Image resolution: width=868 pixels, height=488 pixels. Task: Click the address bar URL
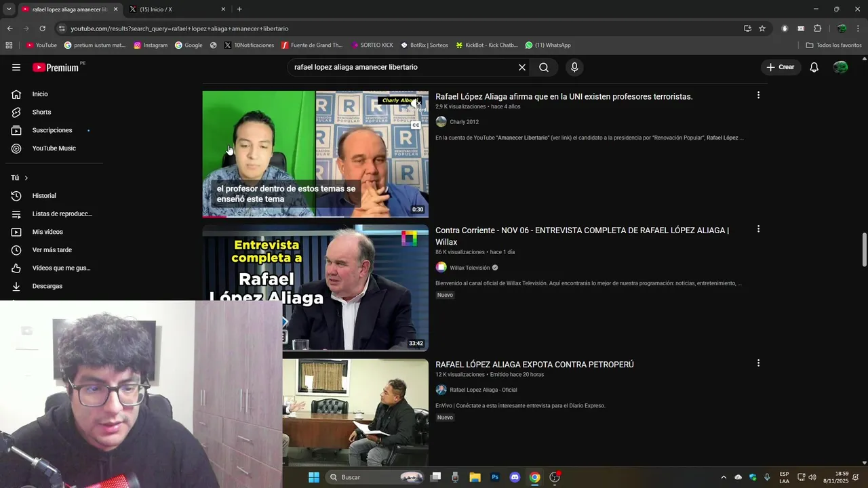tap(180, 28)
